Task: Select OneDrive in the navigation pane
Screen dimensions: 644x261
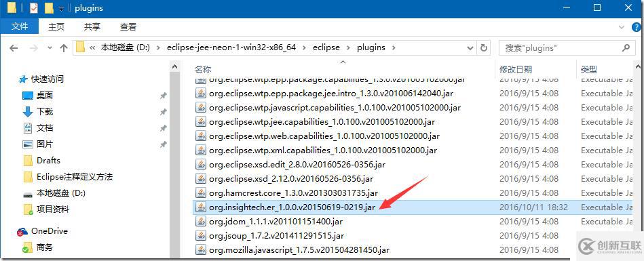Action: pyautogui.click(x=50, y=231)
